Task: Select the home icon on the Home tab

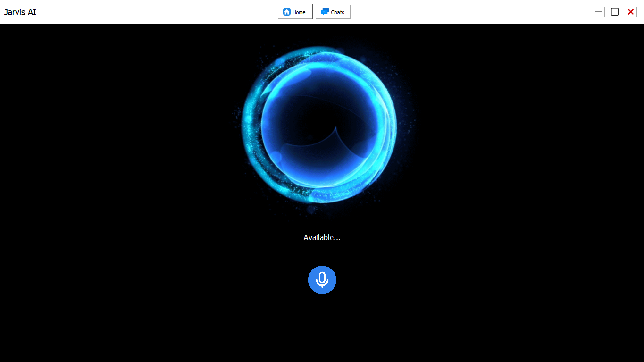Action: coord(287,12)
